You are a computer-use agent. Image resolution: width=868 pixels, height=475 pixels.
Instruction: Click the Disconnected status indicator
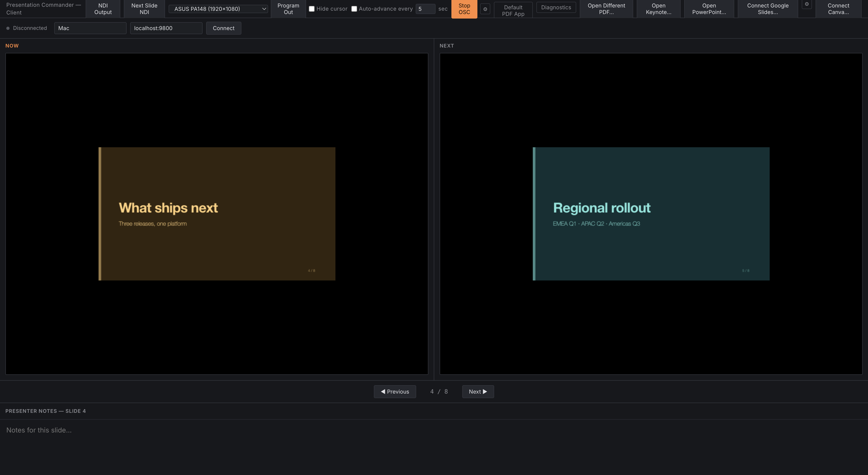click(x=27, y=28)
